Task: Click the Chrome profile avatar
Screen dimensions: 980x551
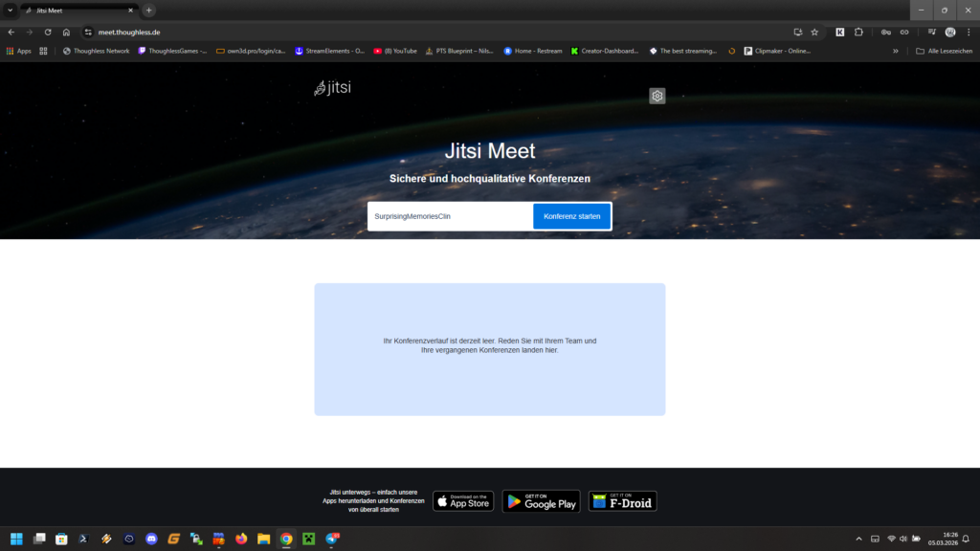Action: pos(950,32)
